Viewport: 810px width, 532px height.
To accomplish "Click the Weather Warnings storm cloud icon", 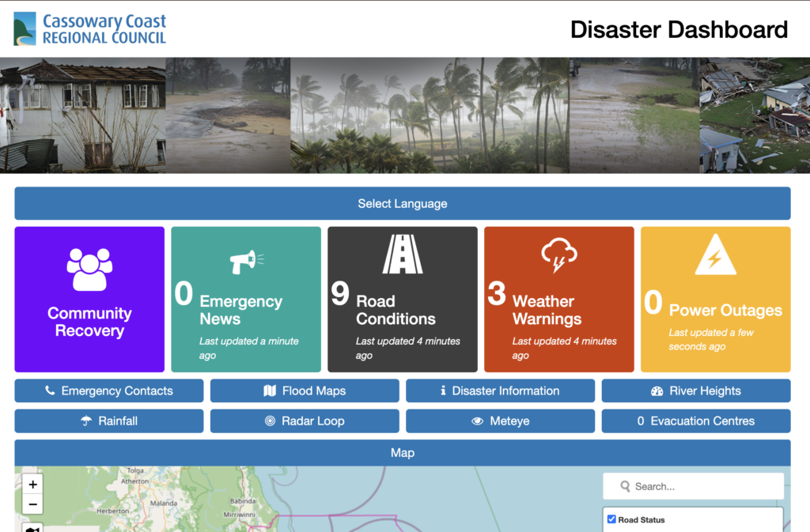I will (x=559, y=255).
